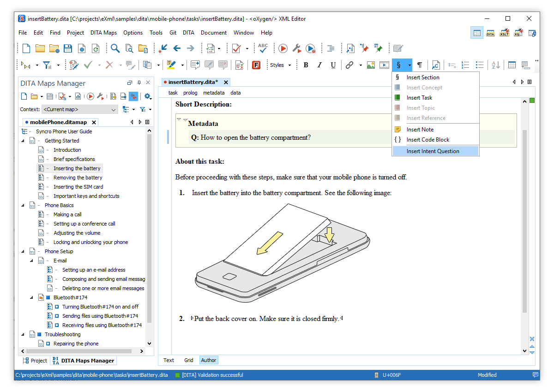This screenshot has width=554, height=392.
Task: Open the Find/Replace magnifier tool
Action: click(115, 48)
